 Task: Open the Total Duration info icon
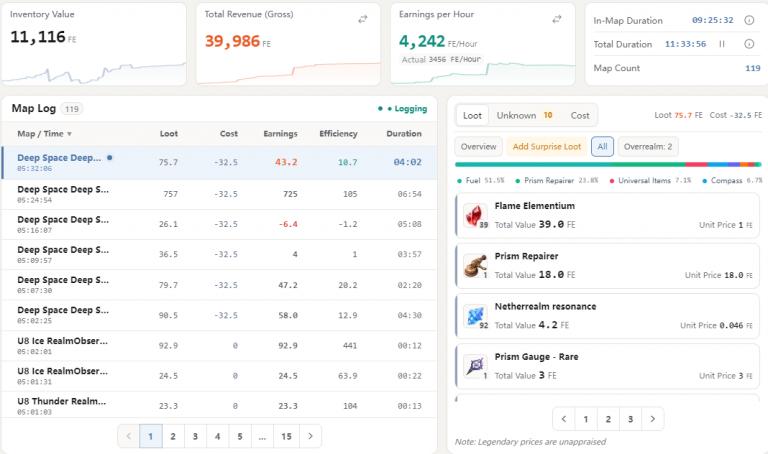coord(749,44)
